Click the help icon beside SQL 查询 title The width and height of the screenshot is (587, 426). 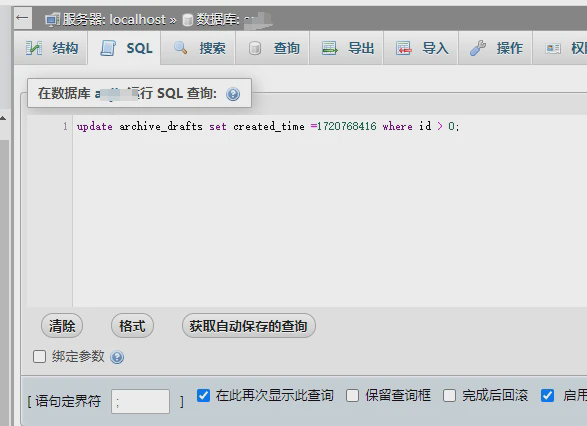233,94
